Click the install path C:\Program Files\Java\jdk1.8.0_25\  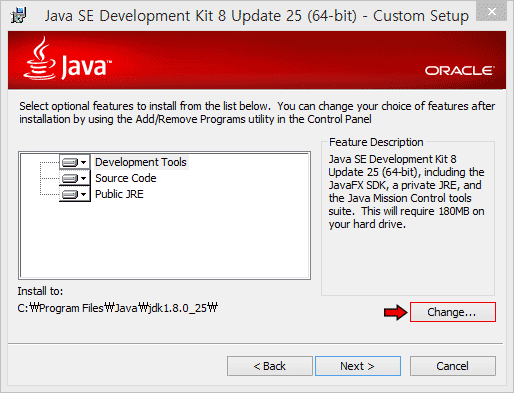tap(118, 308)
